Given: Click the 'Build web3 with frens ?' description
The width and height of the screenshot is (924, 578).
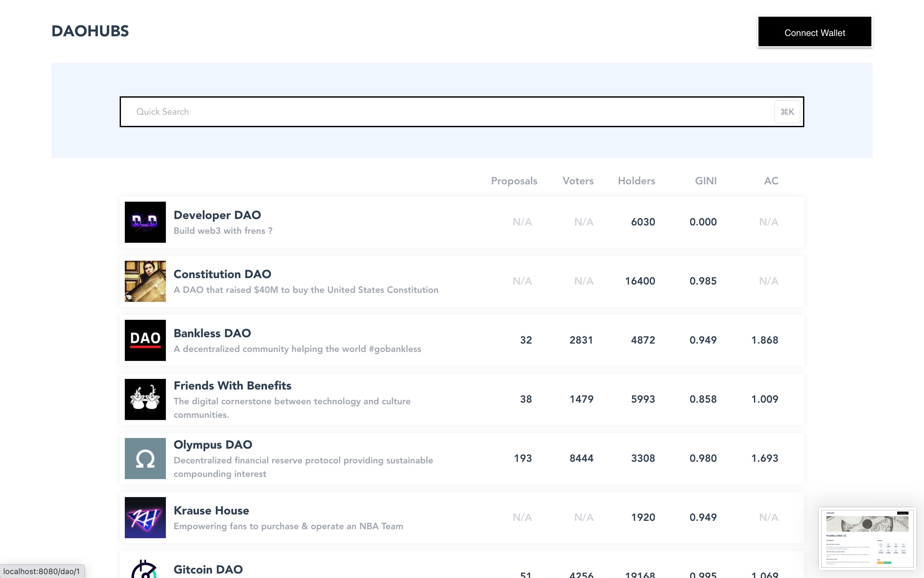Looking at the screenshot, I should [x=223, y=231].
